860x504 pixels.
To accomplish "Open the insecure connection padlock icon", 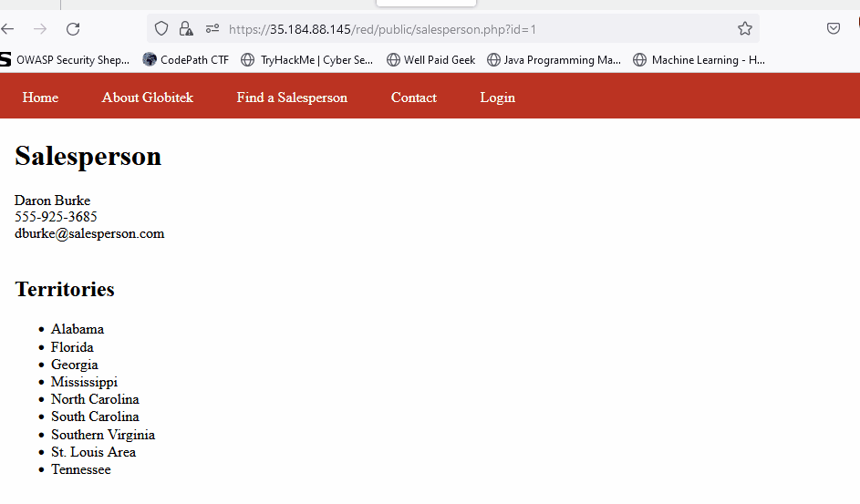I will (x=186, y=28).
